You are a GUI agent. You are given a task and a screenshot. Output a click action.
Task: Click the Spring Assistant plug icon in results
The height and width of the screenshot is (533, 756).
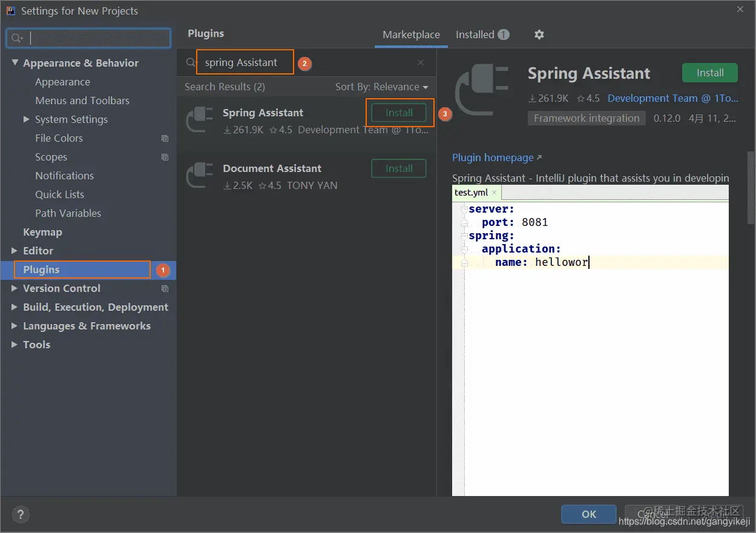point(199,119)
